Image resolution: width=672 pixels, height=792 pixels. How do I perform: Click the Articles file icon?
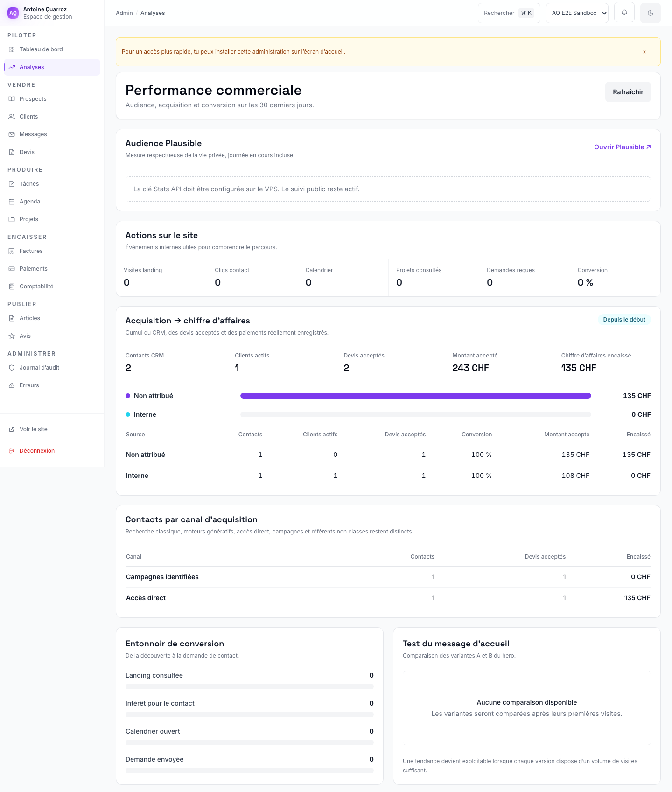(12, 318)
